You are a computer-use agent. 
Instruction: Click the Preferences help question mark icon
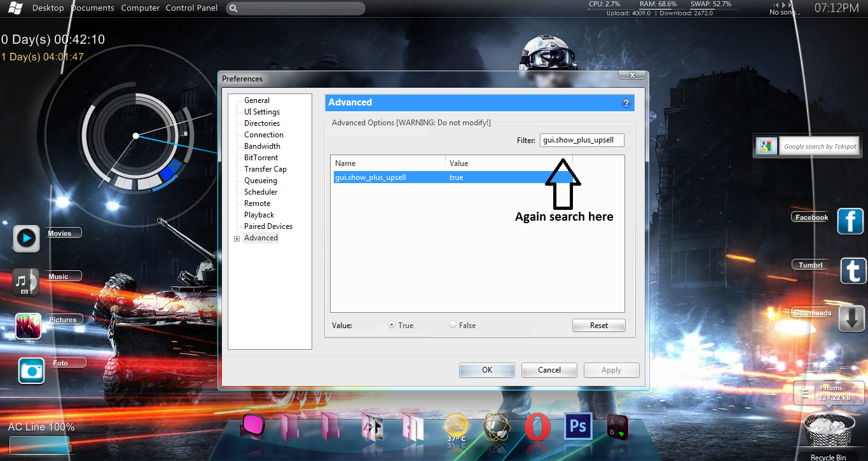(626, 103)
